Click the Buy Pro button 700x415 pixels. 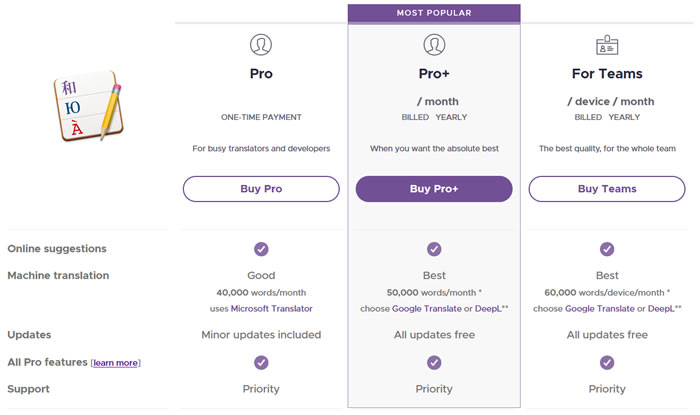tap(261, 189)
